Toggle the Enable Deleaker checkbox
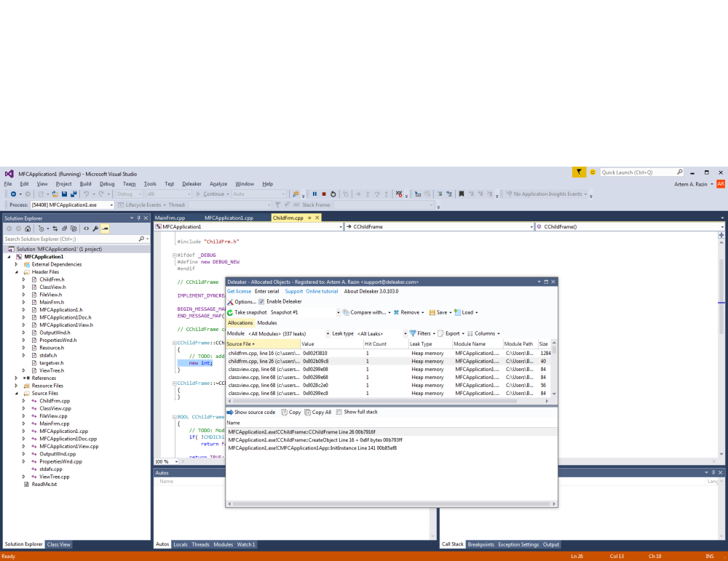 (x=261, y=301)
